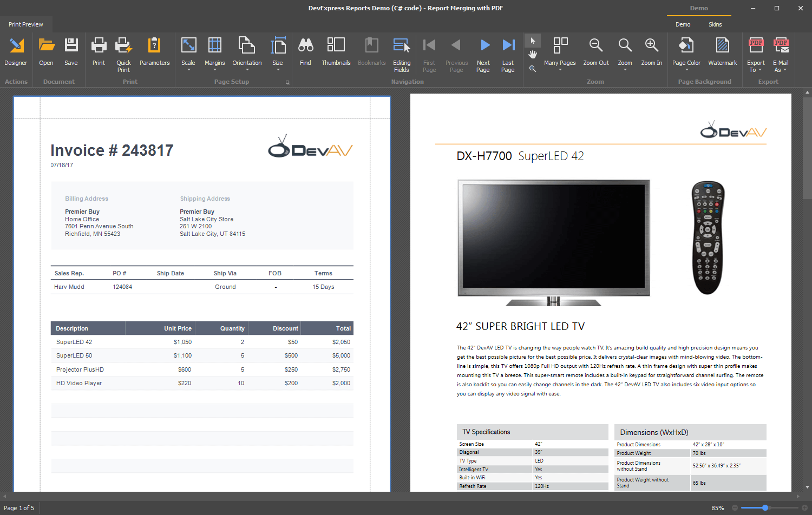Select the Hand panning tool
Screen dimensions: 812x515
pos(533,54)
